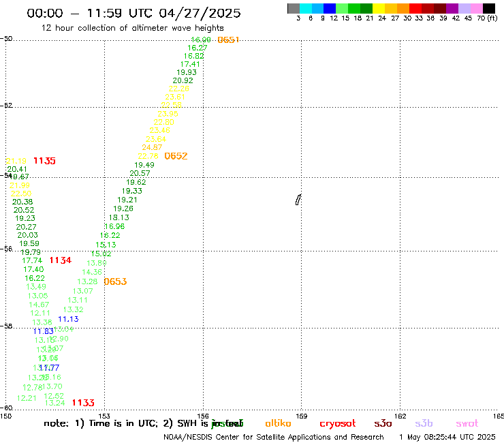This screenshot has height=443, width=504.
Task: Click the wave height value 14.67
Action: [x=39, y=305]
